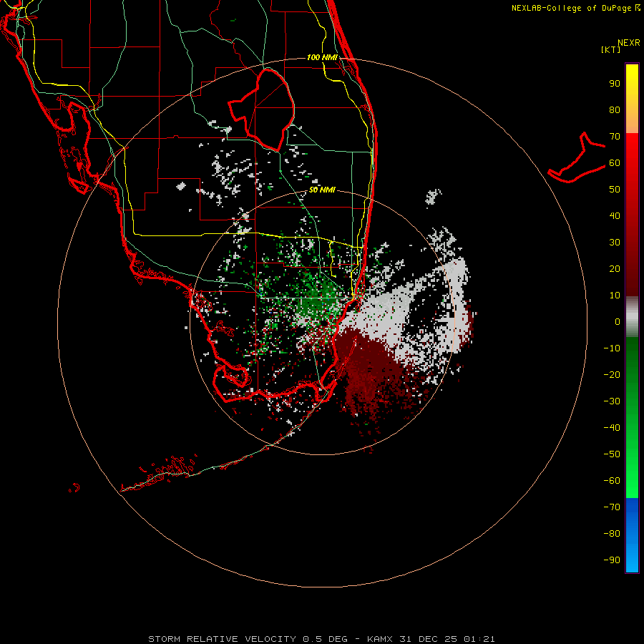
Task: Click gray zero-velocity segment of color bar
Action: pyautogui.click(x=632, y=317)
